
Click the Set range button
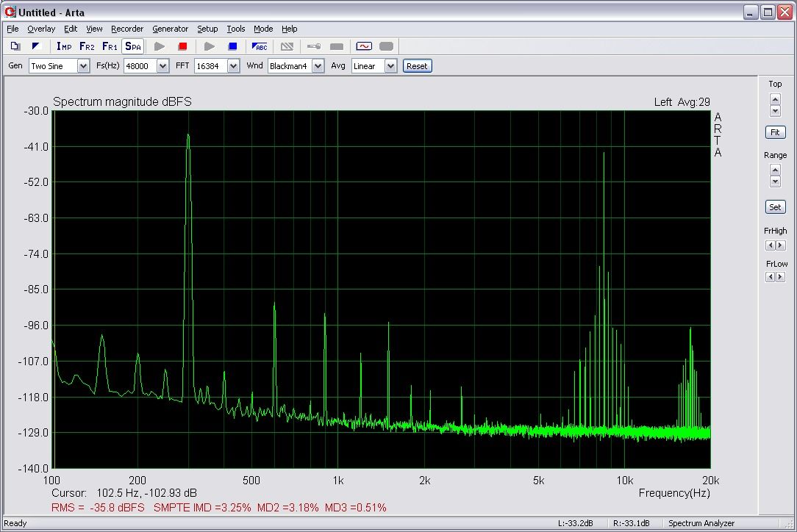pyautogui.click(x=775, y=207)
